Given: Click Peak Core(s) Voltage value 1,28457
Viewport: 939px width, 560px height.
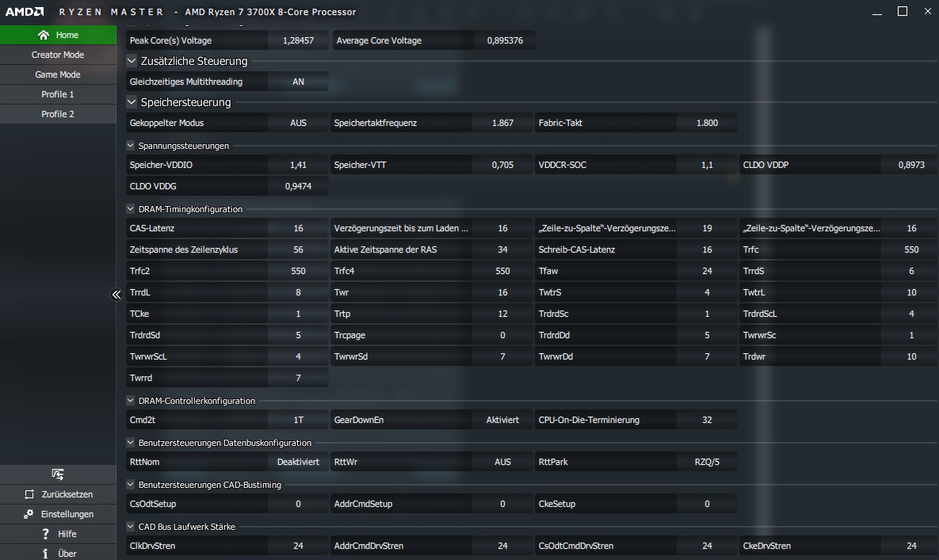Looking at the screenshot, I should pos(298,40).
